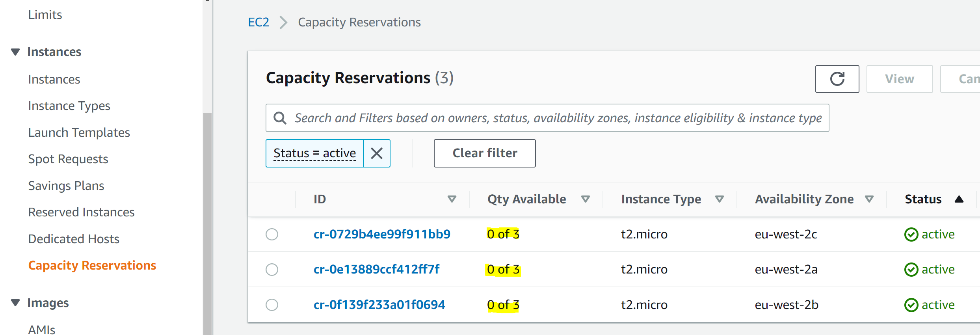Collapse the Images sidebar section
This screenshot has height=335, width=980.
pos(15,303)
